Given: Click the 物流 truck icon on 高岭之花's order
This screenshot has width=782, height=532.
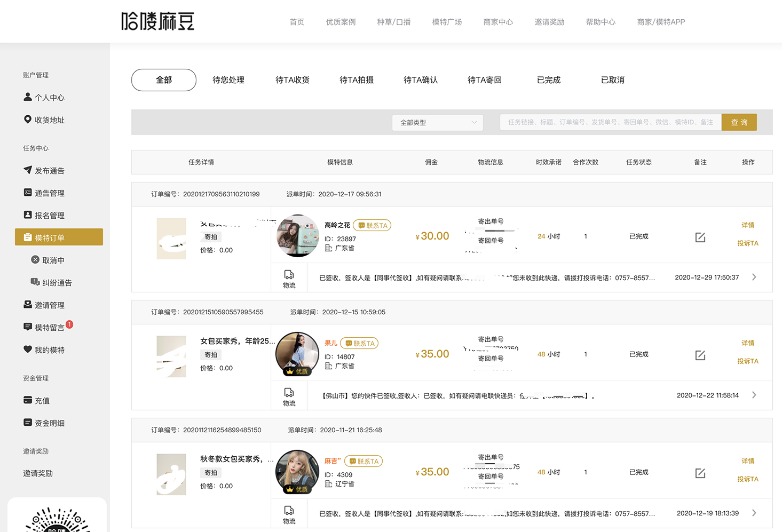Looking at the screenshot, I should coord(289,277).
